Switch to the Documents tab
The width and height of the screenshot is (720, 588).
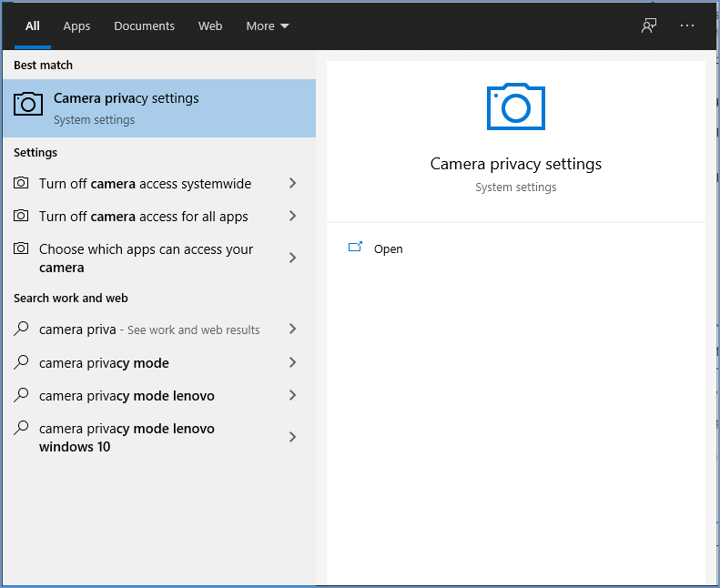pos(144,26)
